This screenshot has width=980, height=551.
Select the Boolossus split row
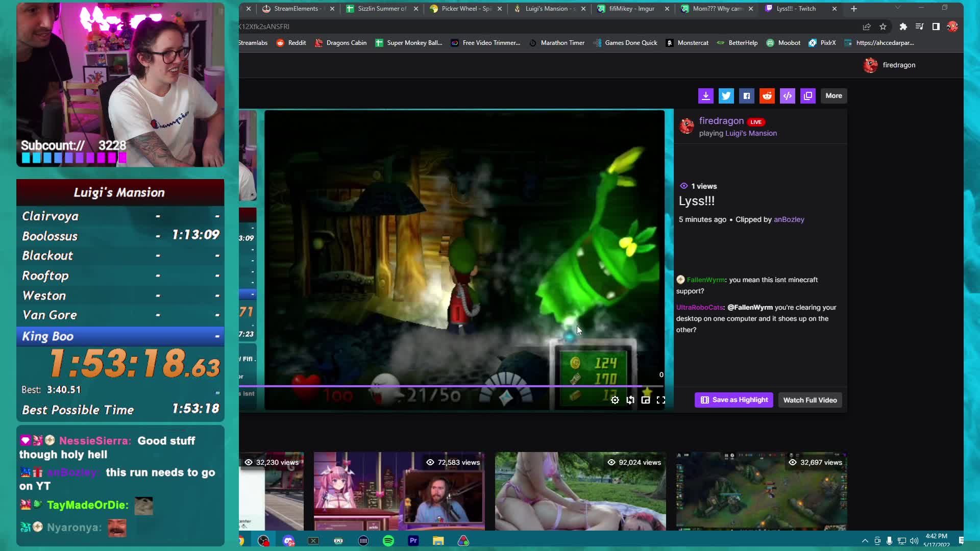tap(120, 236)
